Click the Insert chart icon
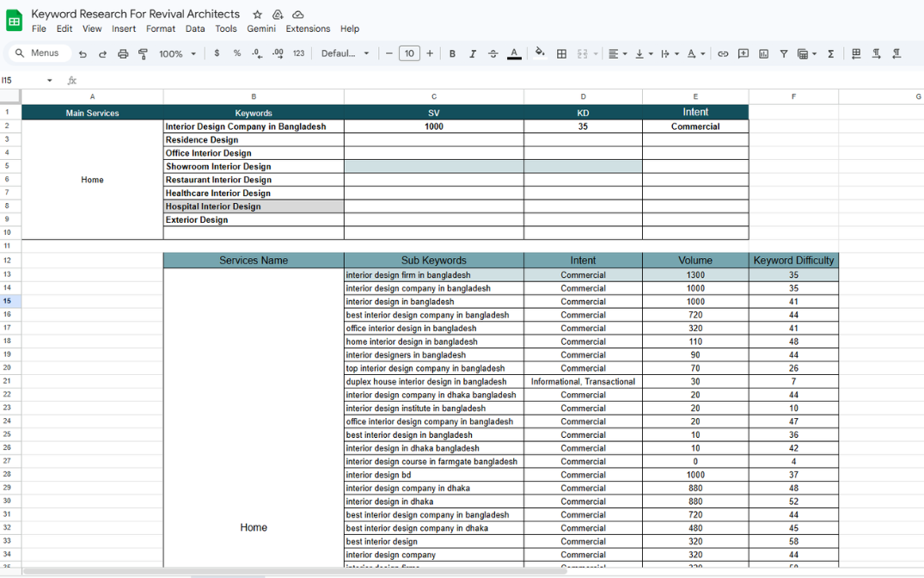924x578 pixels. pos(763,53)
